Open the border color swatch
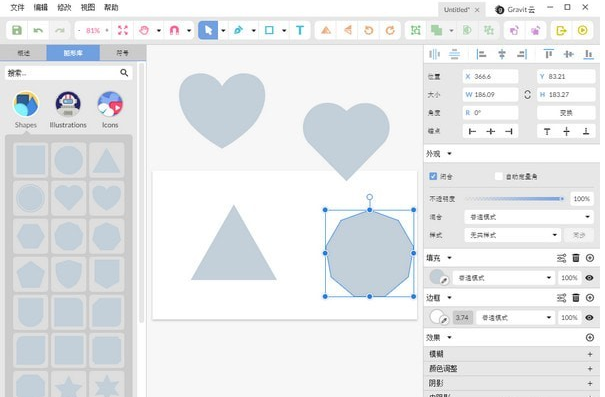605x397 pixels. click(438, 317)
